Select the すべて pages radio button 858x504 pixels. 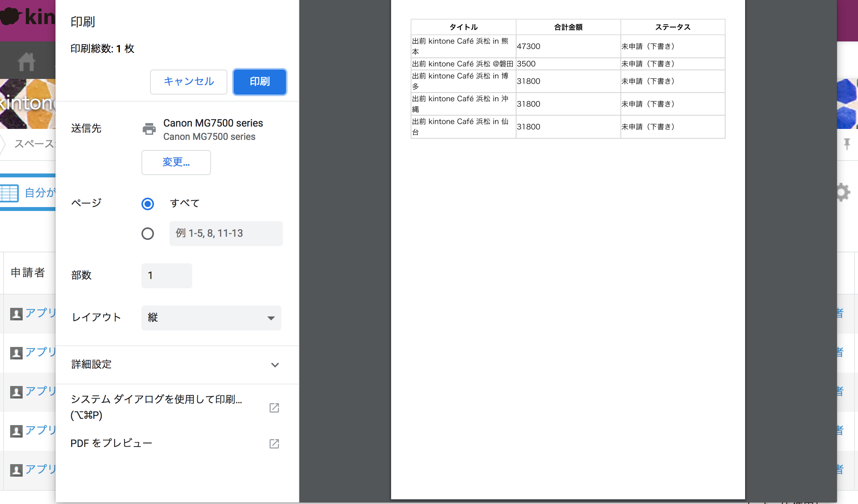tap(148, 204)
